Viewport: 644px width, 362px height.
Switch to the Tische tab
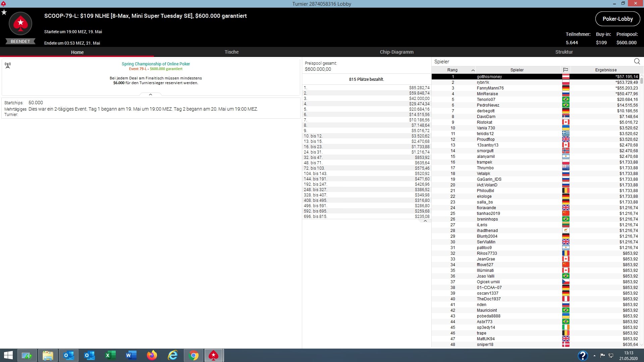tap(231, 52)
